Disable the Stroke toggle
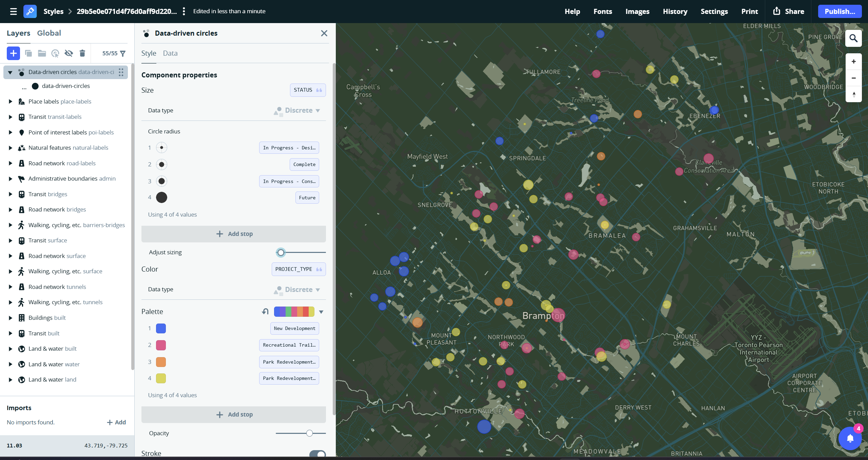Viewport: 868px width, 460px height. (x=317, y=454)
